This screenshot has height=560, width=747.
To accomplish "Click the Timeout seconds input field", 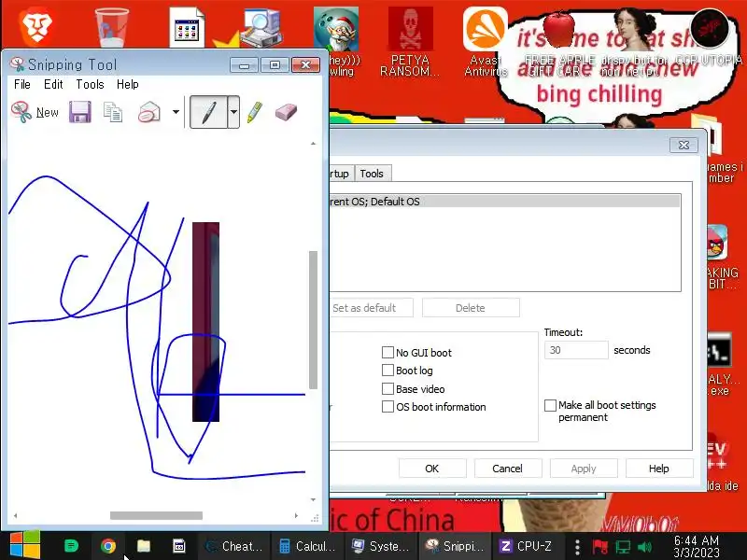I will [x=576, y=350].
